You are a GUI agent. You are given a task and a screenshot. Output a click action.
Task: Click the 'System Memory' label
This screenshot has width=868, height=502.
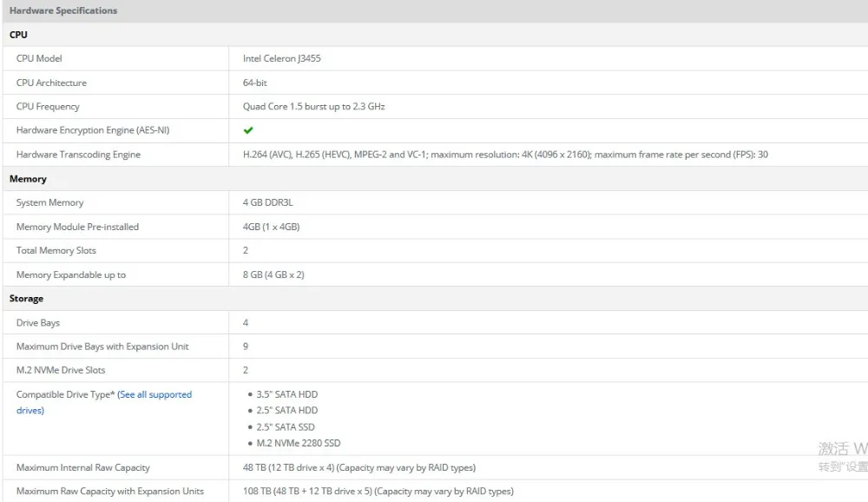(49, 202)
